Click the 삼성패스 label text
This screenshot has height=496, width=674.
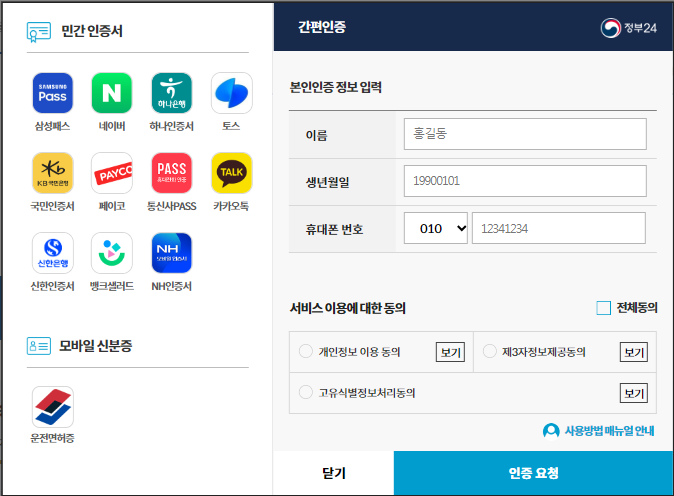pos(52,126)
